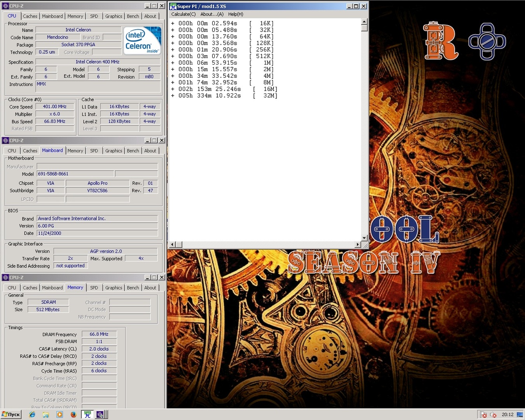525x420 pixels.
Task: Click the BIOS date value 11/24/2000
Action: 97,233
